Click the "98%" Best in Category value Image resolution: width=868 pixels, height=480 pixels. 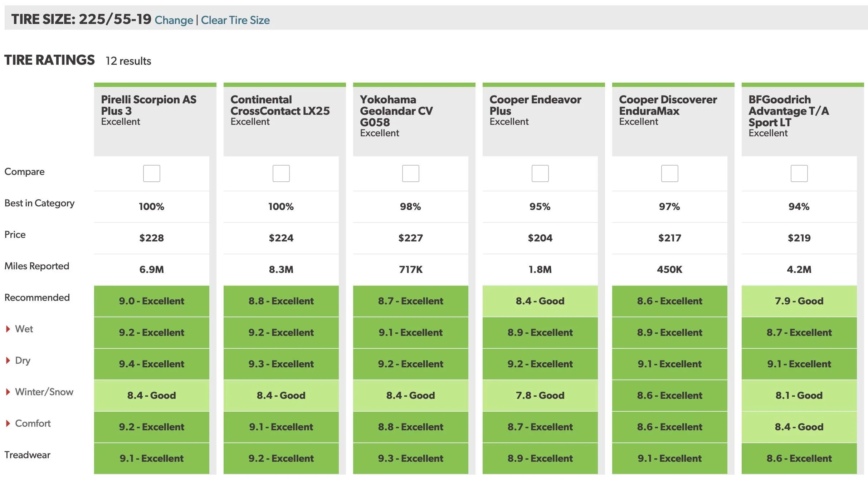(x=411, y=206)
